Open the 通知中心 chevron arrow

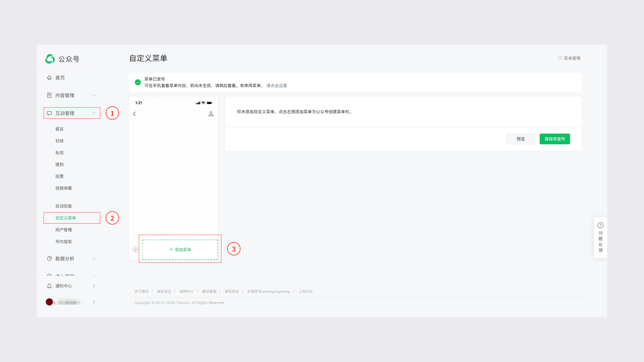pos(94,286)
